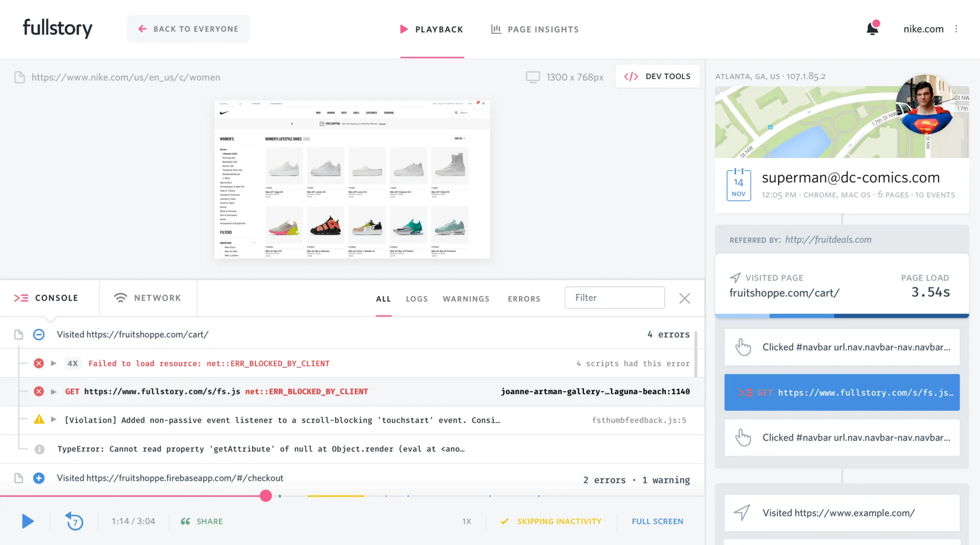Collapse the fruitshoppe.com/cart visited group
Image resolution: width=980 pixels, height=545 pixels.
(39, 334)
